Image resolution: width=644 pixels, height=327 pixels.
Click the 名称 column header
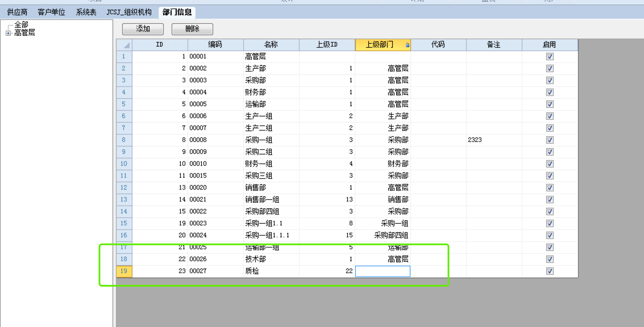pos(271,45)
